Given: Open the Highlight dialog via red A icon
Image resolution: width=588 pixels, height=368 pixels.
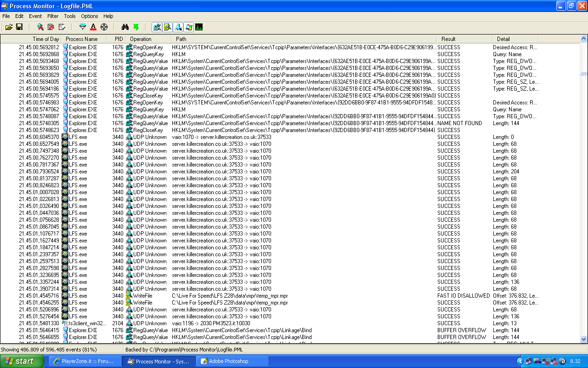Looking at the screenshot, I should [93, 27].
